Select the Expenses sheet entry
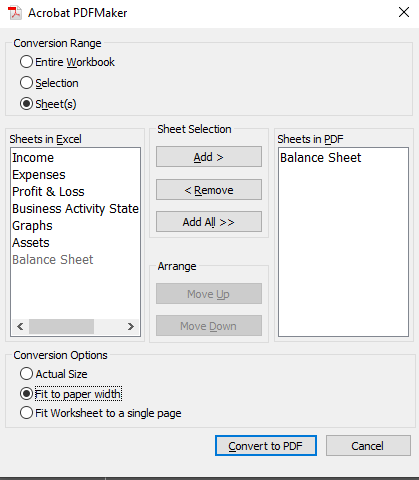 [39, 175]
